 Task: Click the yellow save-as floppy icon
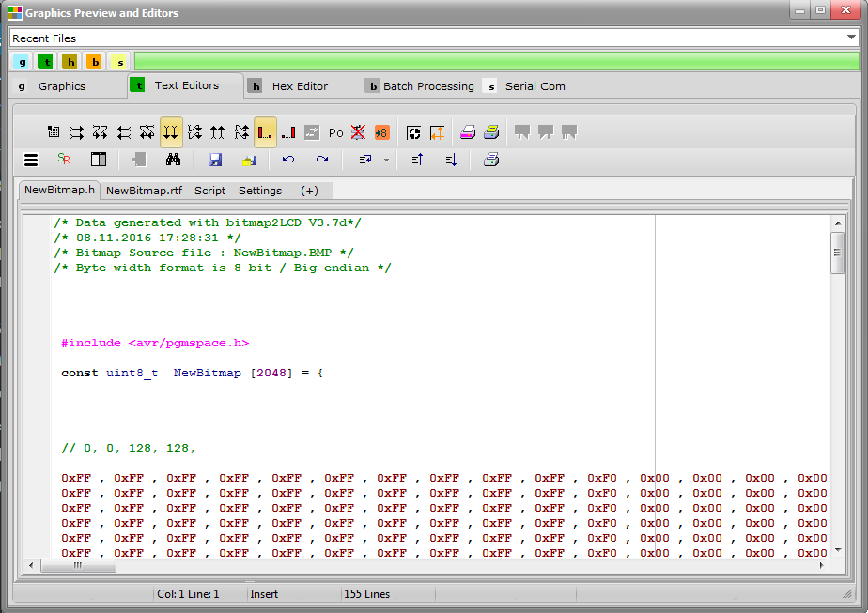(x=249, y=160)
